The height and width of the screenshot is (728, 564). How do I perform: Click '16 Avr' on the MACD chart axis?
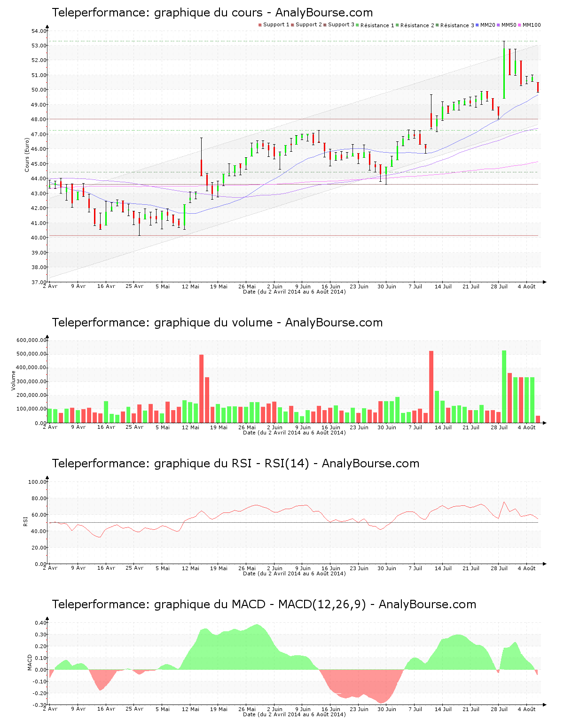tap(106, 709)
